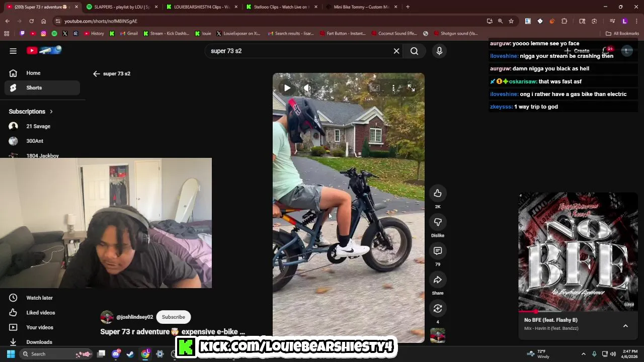Image resolution: width=644 pixels, height=362 pixels.
Task: Open the All Bookmarks folder
Action: [622, 34]
